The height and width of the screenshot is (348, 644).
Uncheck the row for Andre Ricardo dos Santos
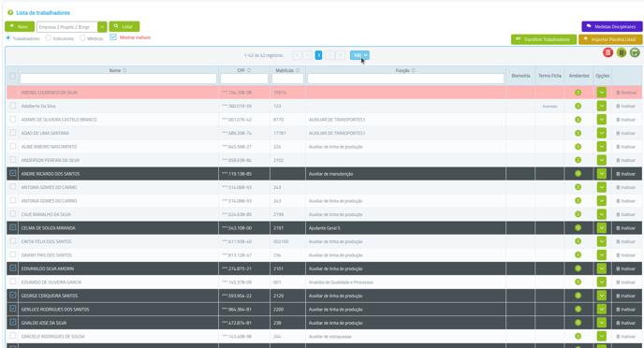coord(13,174)
